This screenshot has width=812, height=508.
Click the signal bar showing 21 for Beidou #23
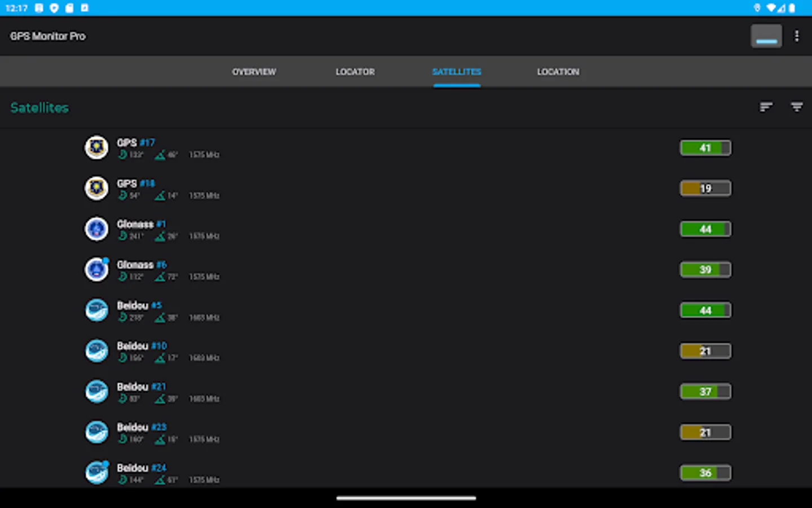coord(705,432)
